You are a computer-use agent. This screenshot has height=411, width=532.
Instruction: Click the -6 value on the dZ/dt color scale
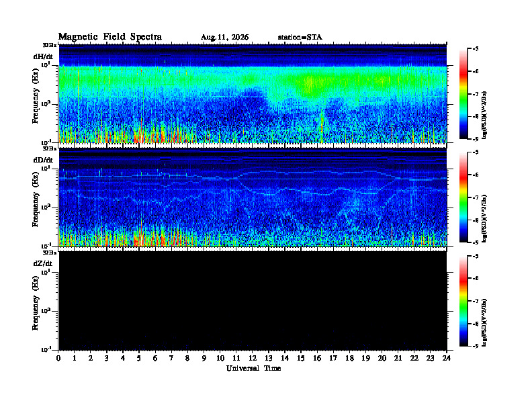(476, 279)
